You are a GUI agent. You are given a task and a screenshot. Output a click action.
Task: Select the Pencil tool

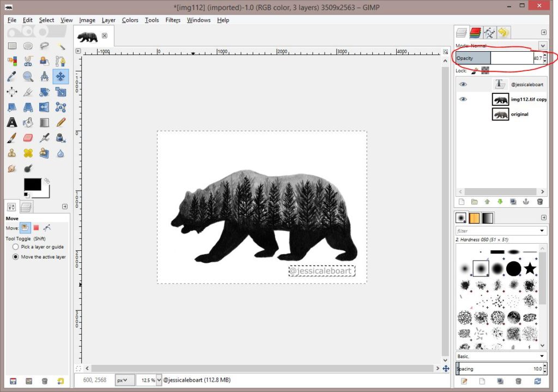(61, 123)
